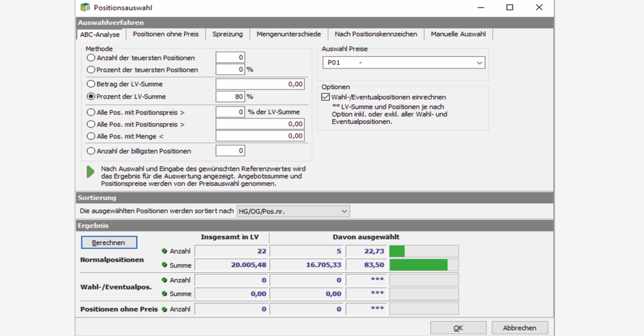Open the HG/OG/Pos.nr. sorting dropdown

293,212
